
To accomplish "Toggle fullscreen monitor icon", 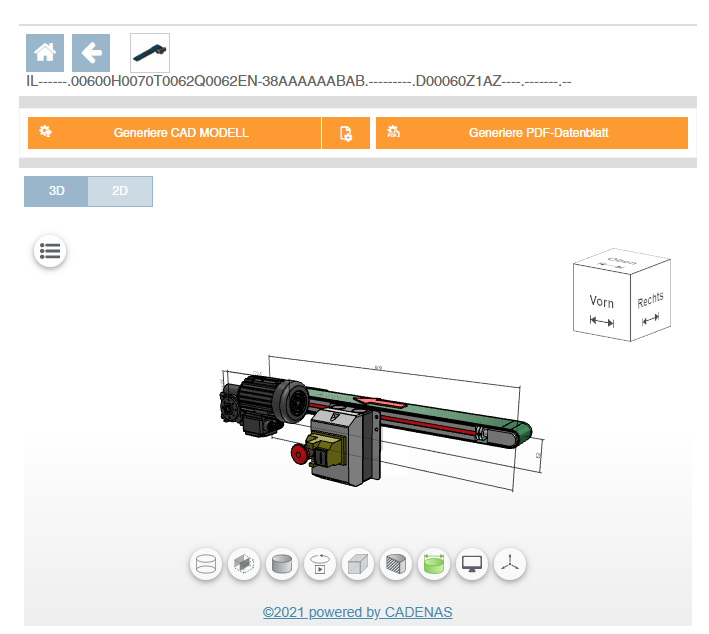I will tap(472, 564).
